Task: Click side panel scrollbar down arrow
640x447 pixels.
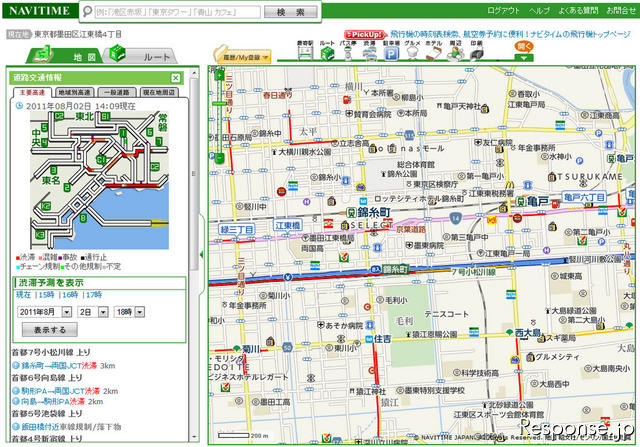Action: tap(194, 436)
